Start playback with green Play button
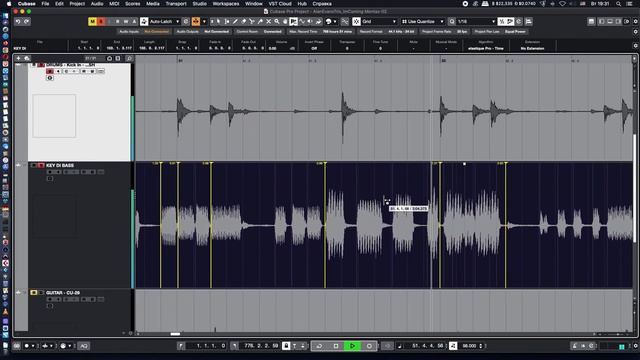Viewport: 640px width, 360px height. coord(353,346)
